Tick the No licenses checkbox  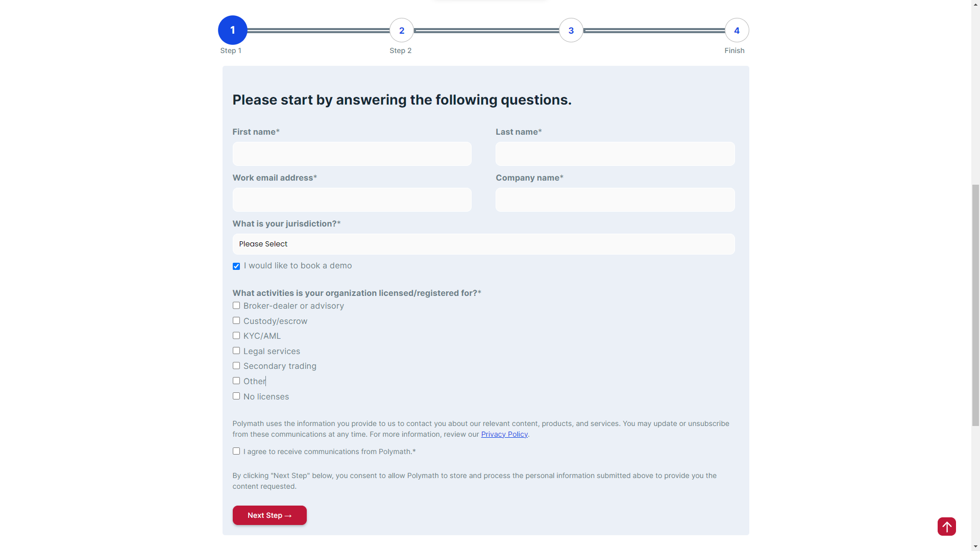click(236, 396)
